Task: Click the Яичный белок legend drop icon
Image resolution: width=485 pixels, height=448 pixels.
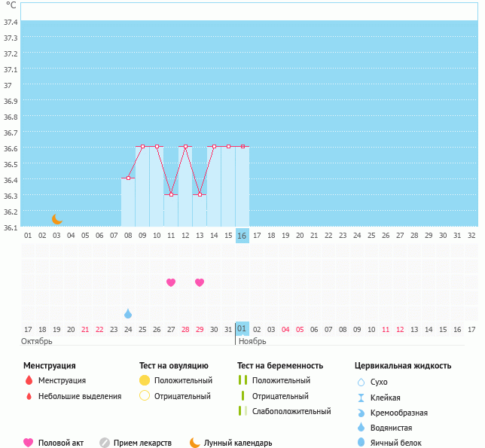Action: (x=361, y=443)
